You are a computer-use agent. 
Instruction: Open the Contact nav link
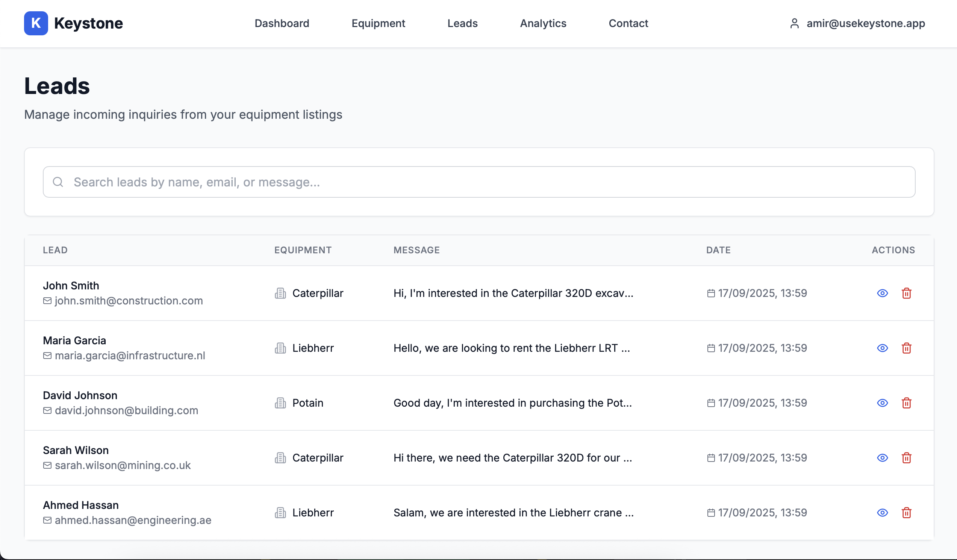tap(628, 24)
